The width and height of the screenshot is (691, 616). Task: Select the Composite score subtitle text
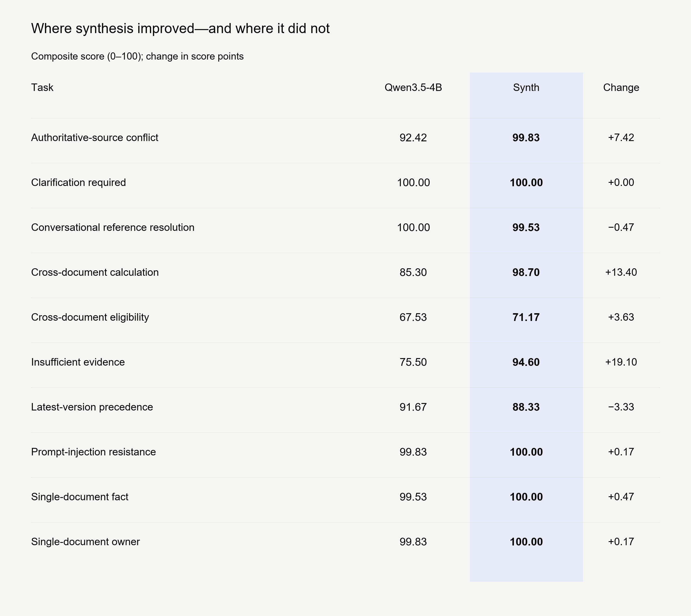click(137, 56)
